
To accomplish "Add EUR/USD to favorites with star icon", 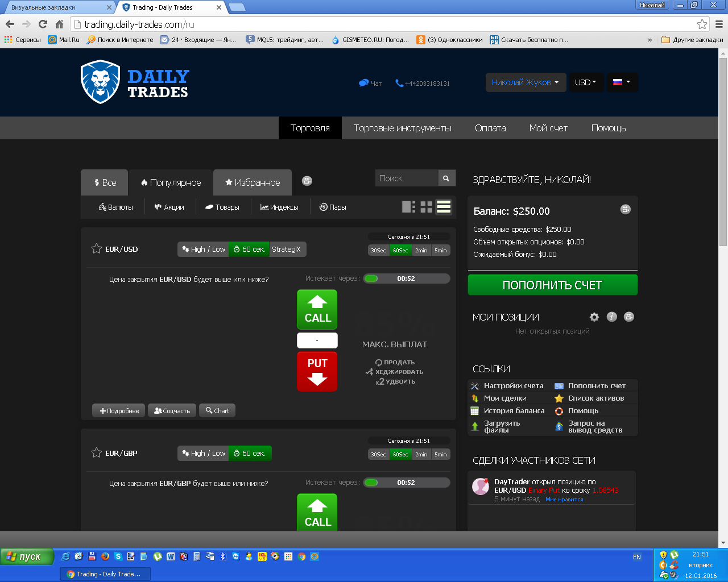I will 96,249.
